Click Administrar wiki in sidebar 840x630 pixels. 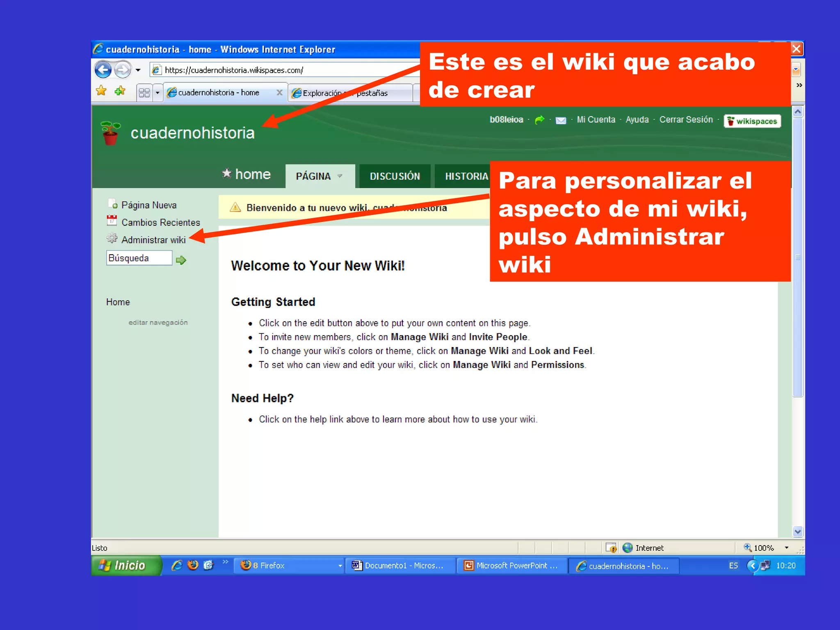point(153,240)
